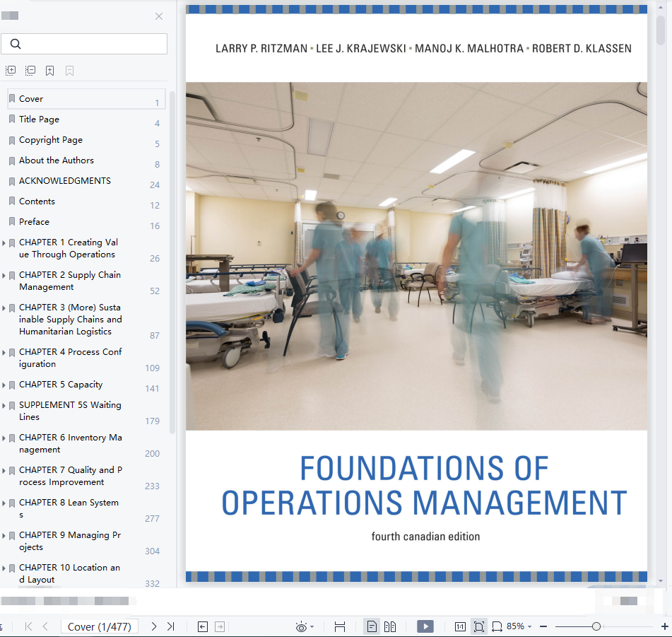Switch to single page view

click(372, 626)
